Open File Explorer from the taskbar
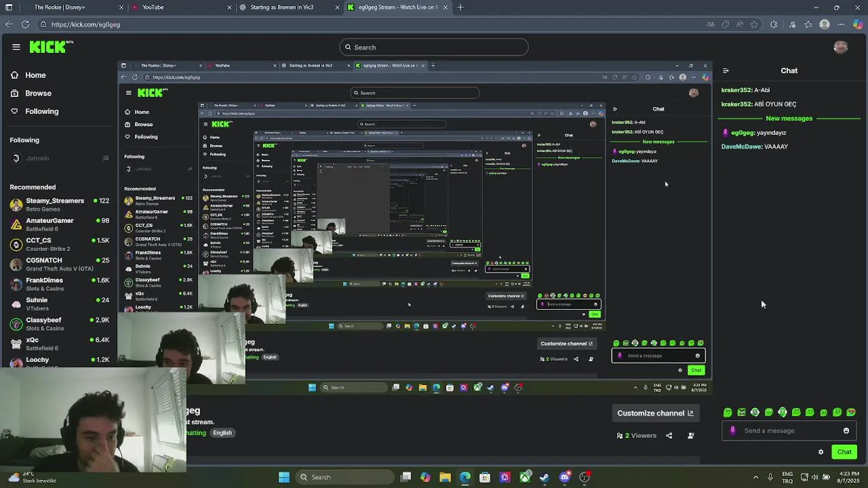This screenshot has width=868, height=488. 445,477
